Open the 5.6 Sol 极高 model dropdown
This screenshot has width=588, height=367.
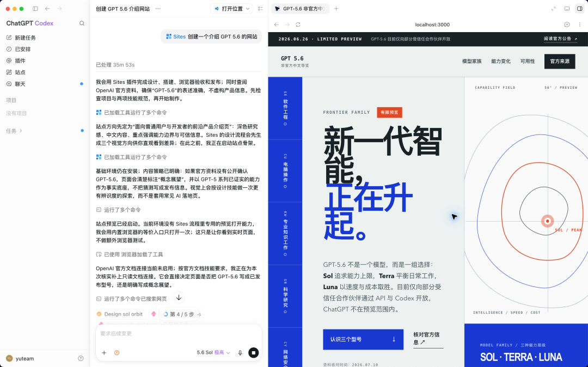tap(213, 353)
